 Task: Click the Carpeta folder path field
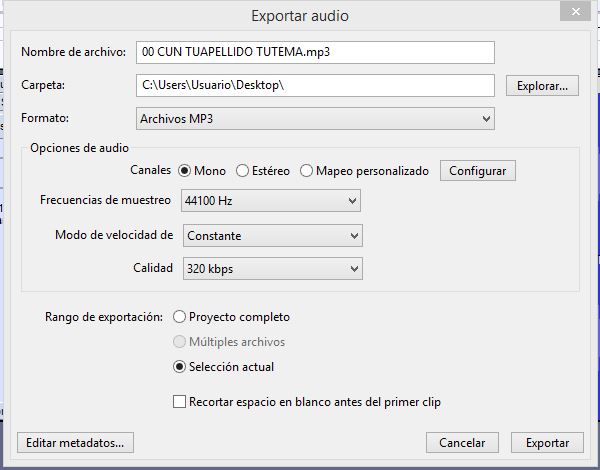point(315,86)
